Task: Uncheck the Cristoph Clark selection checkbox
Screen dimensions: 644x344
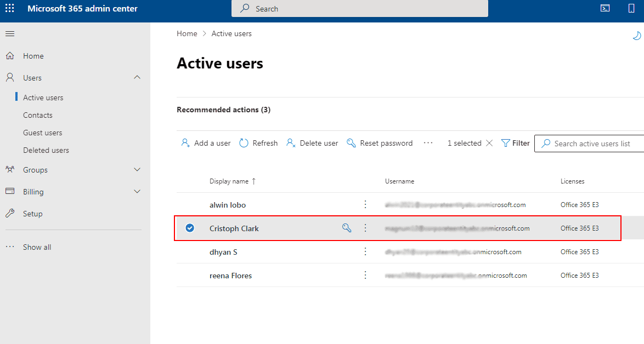Action: (x=190, y=228)
